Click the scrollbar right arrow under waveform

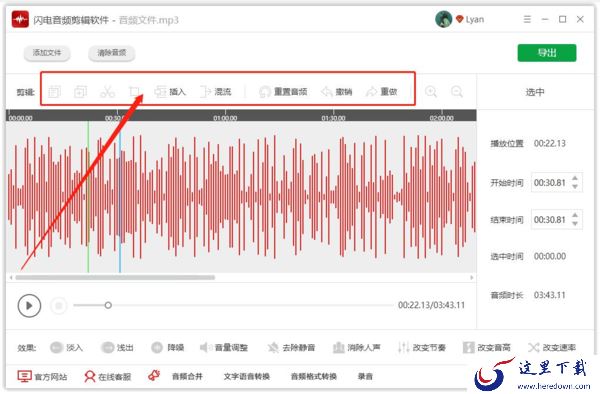[471, 277]
